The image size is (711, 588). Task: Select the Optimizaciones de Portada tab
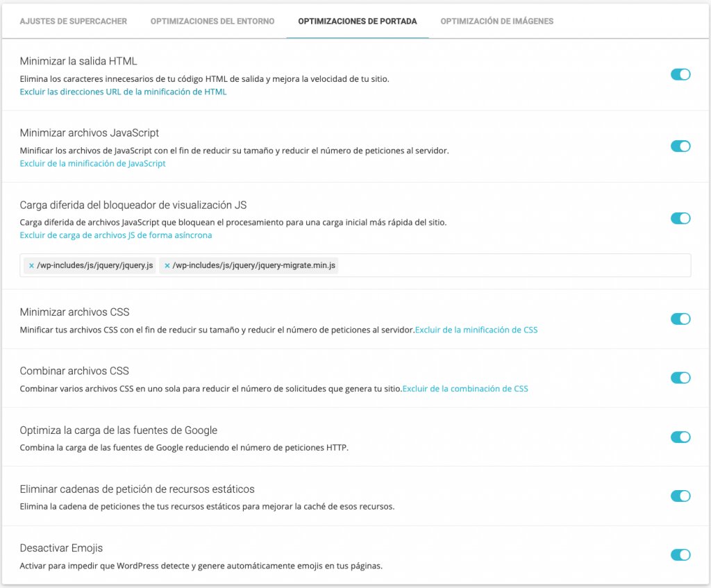(x=358, y=22)
